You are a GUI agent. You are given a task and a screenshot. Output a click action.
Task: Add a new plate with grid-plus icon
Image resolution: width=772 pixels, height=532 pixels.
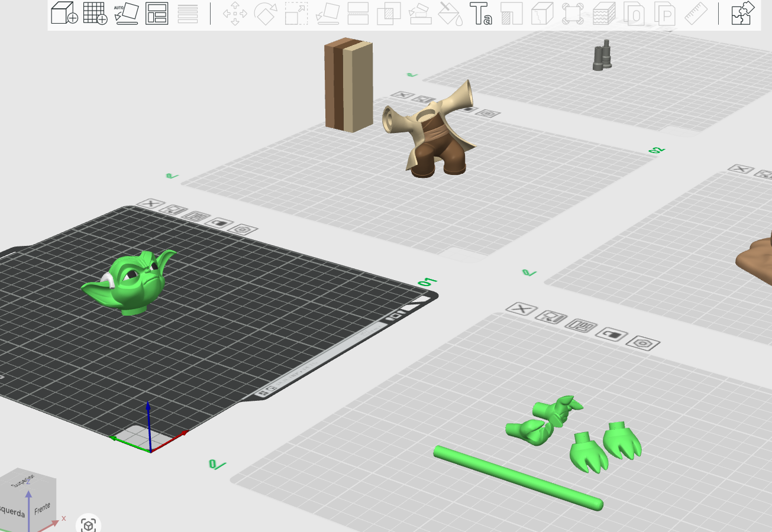[x=95, y=14]
